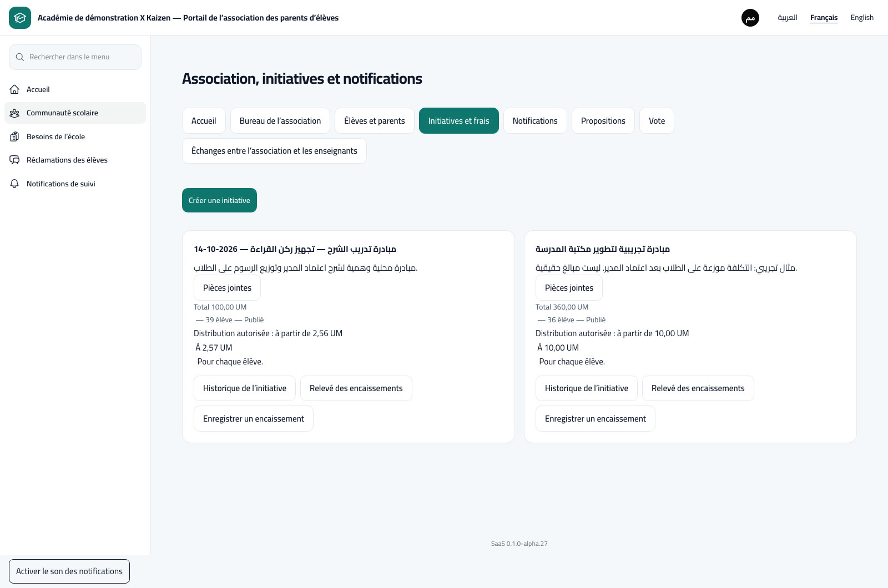Click the Notifications de suivi bell icon
Image resolution: width=888 pixels, height=588 pixels.
(x=15, y=184)
